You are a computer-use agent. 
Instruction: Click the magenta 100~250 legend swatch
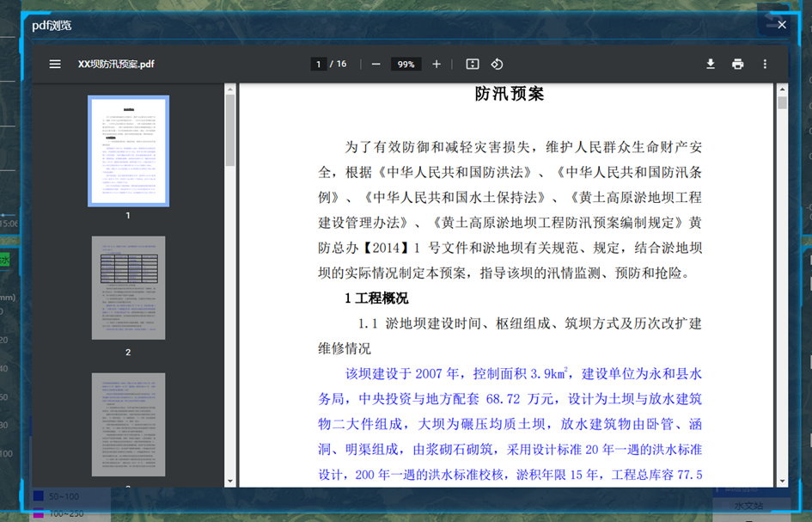(x=39, y=513)
